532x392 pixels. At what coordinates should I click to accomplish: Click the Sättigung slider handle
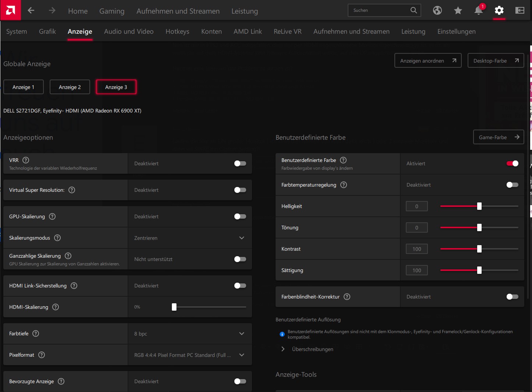pos(479,270)
